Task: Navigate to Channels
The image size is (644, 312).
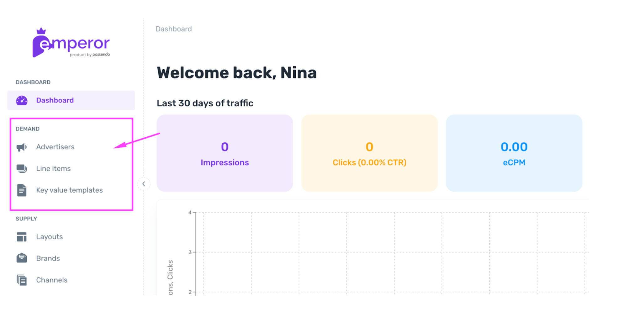Action: [52, 280]
